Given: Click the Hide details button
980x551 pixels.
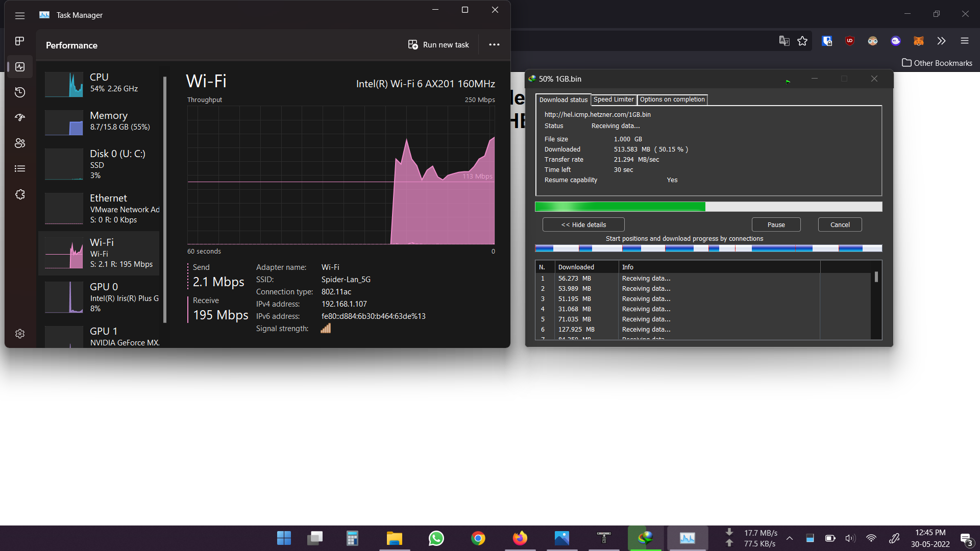Looking at the screenshot, I should click(583, 224).
